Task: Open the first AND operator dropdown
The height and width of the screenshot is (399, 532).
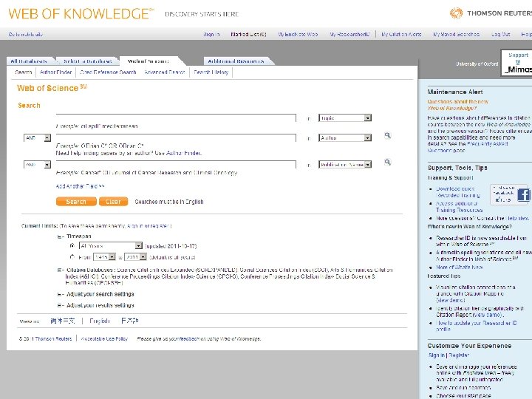Action: point(38,137)
